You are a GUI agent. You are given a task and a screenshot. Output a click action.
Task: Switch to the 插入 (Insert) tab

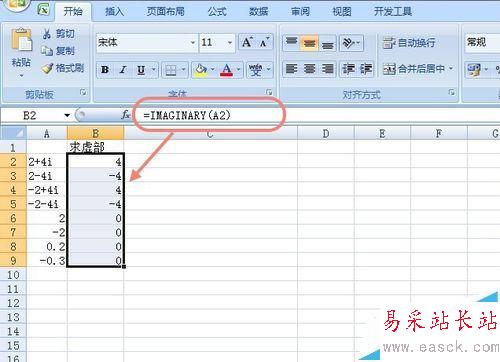click(x=114, y=12)
